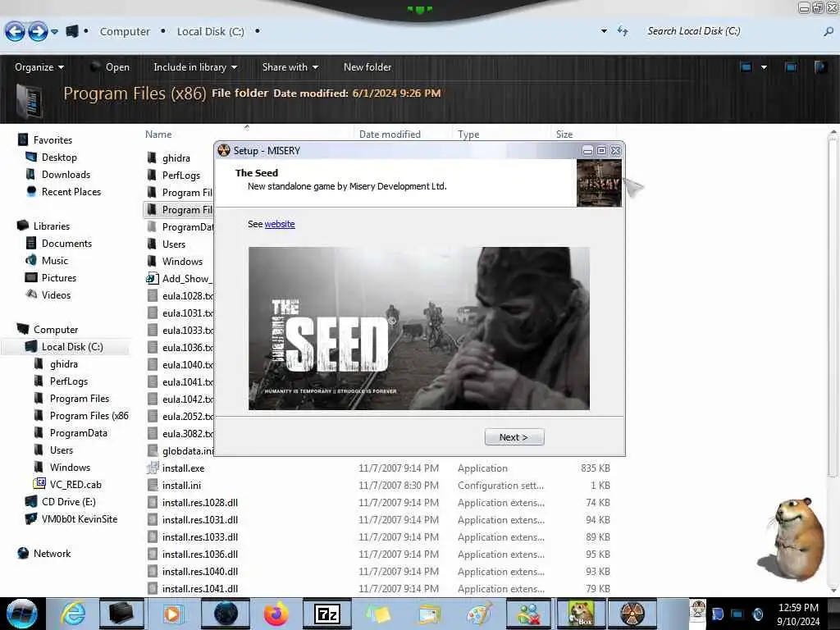Select the ghidra folder in file list

176,158
